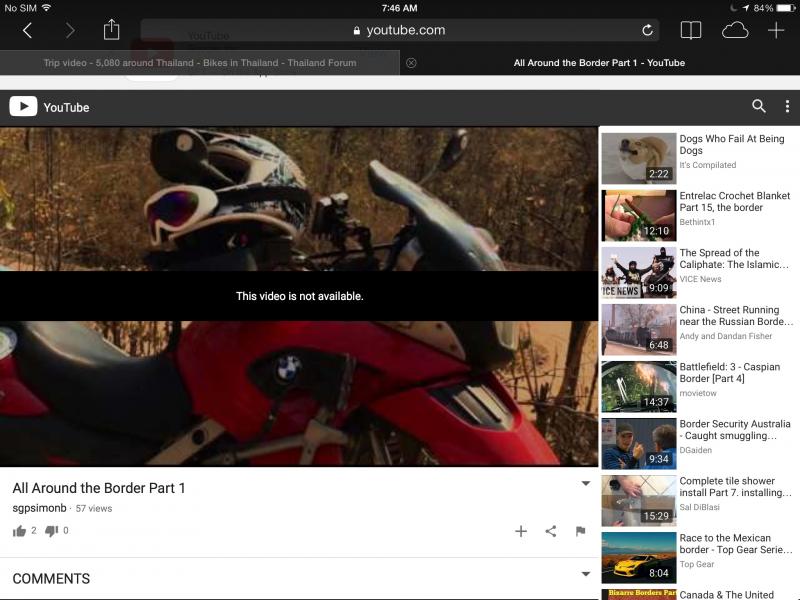Open the Safari share sheet icon
Screen dimensions: 800x600
(x=111, y=30)
